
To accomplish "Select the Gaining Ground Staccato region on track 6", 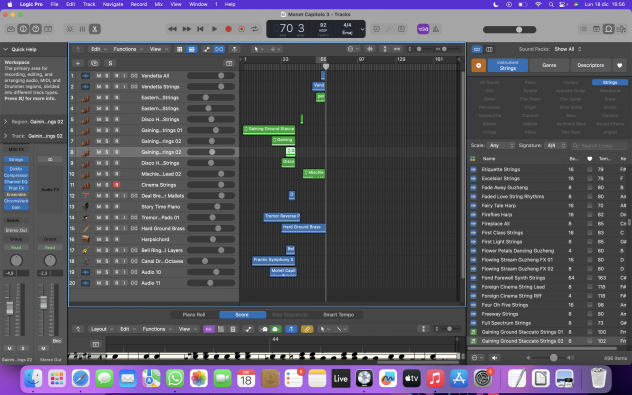I will [x=269, y=129].
